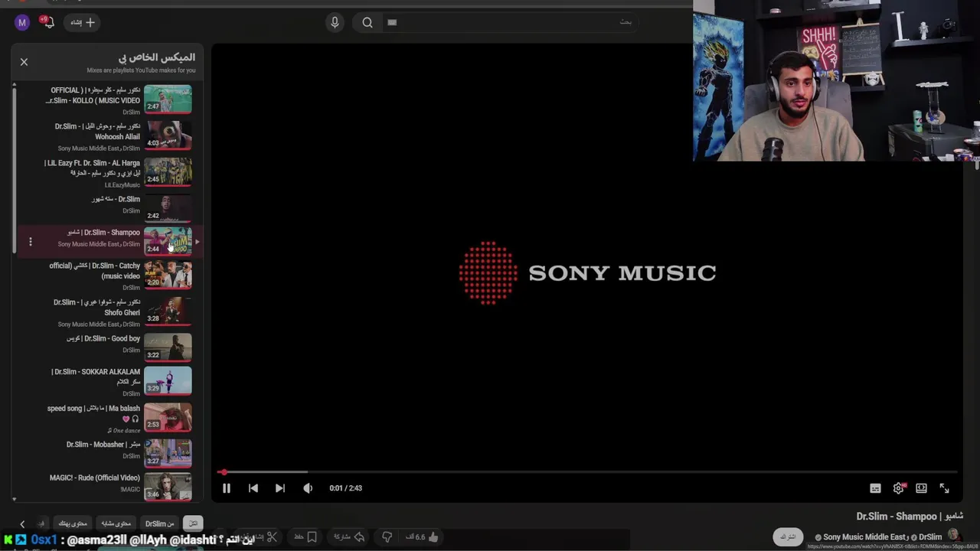Open the DrSlim channel avatar
Viewport: 980px width, 551px height.
(x=954, y=536)
